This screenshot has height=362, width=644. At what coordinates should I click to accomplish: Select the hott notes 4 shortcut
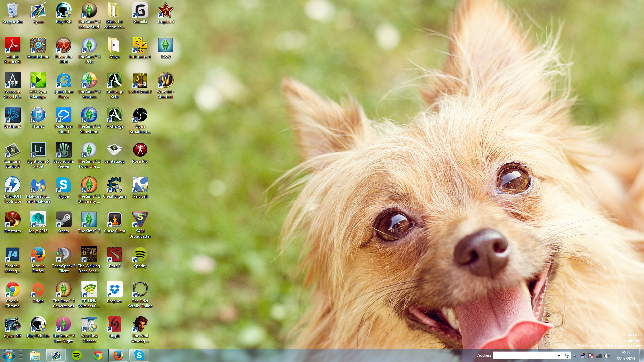tap(140, 48)
